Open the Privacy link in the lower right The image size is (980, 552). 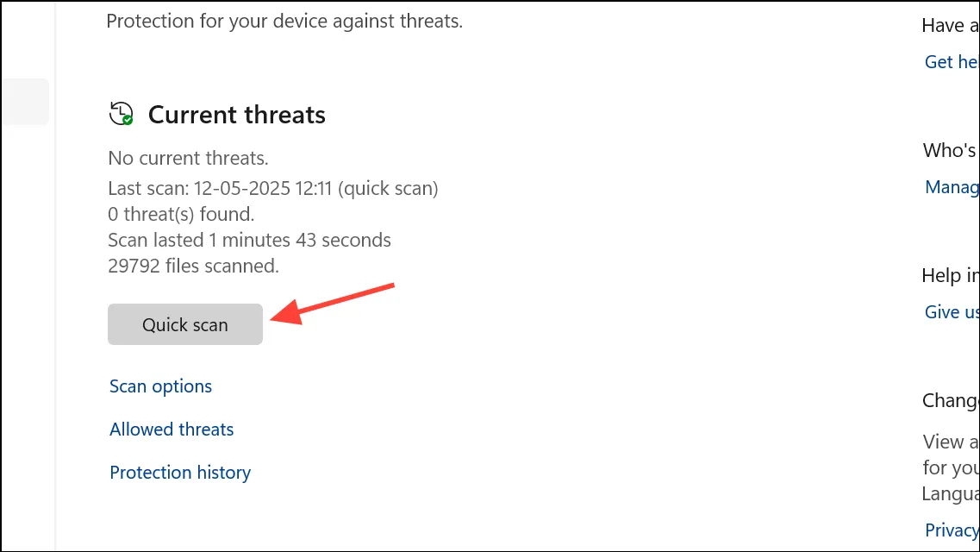pyautogui.click(x=952, y=530)
